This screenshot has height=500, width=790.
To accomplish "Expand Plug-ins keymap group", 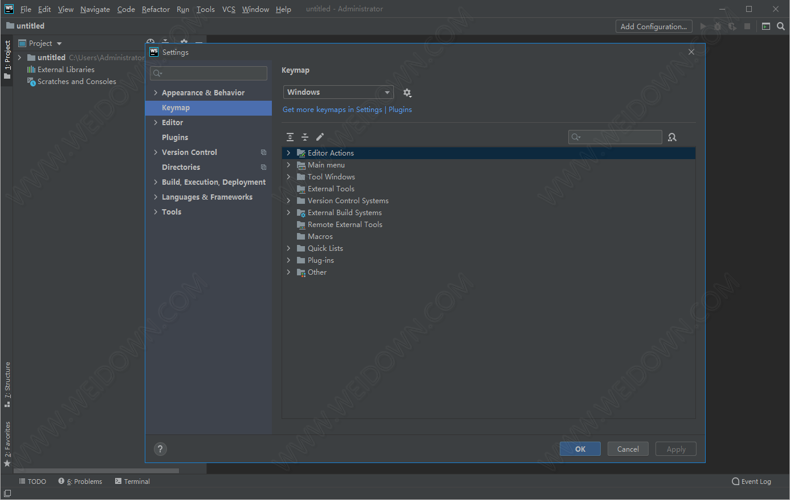I will [288, 260].
